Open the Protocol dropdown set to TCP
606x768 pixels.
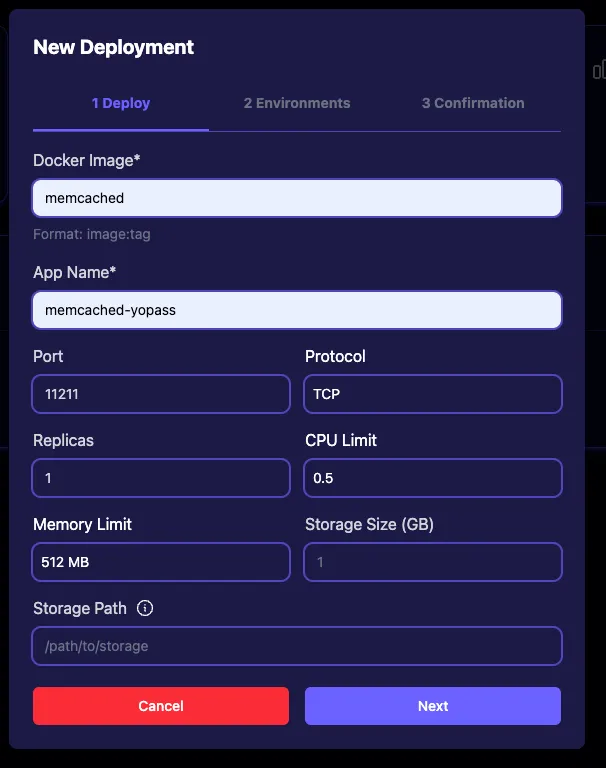(x=433, y=394)
